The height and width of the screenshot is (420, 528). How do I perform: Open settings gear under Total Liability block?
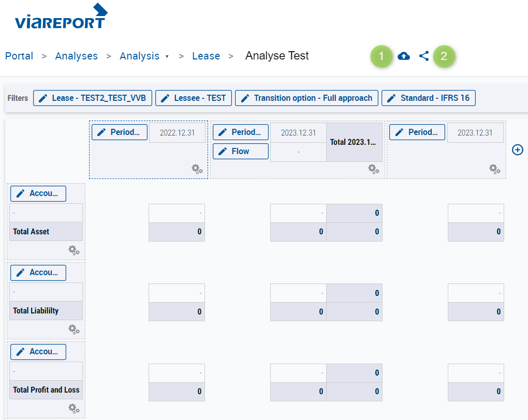tap(74, 329)
